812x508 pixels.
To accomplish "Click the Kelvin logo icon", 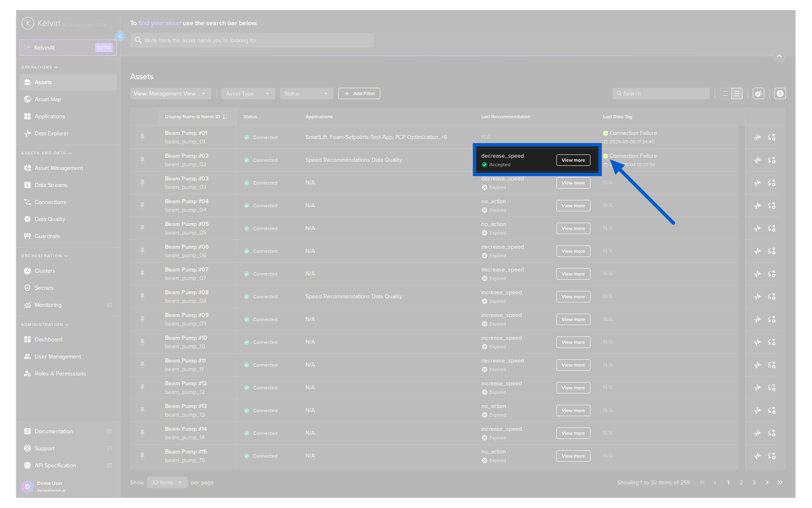I will coord(28,23).
